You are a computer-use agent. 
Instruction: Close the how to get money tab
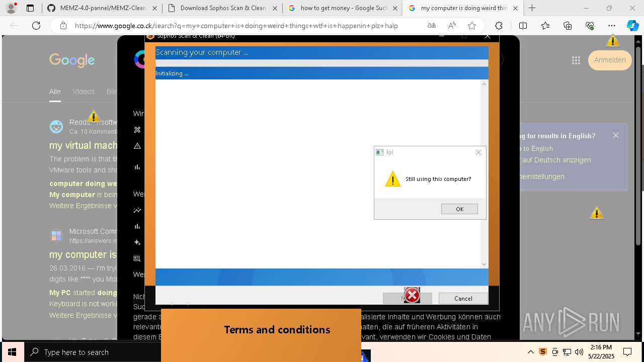coord(394,8)
